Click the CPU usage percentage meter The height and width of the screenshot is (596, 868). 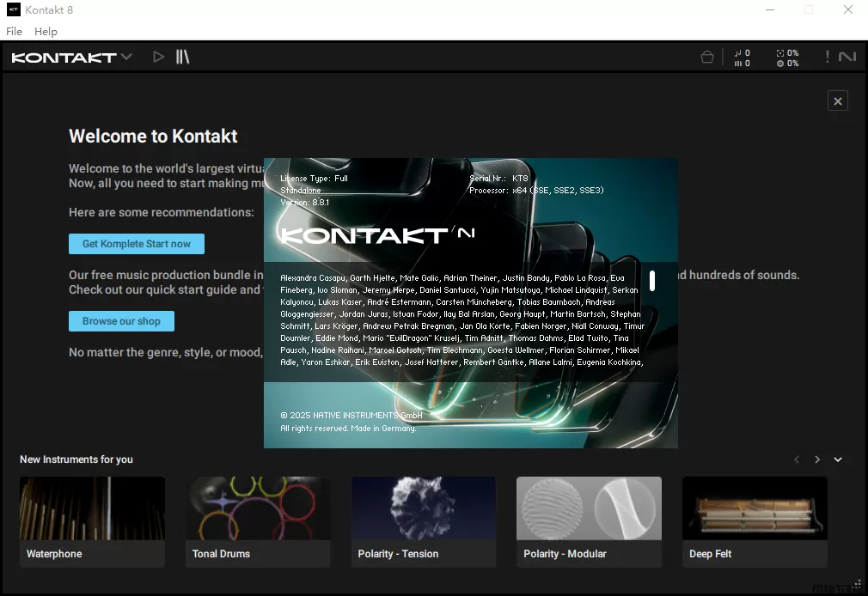[x=787, y=53]
